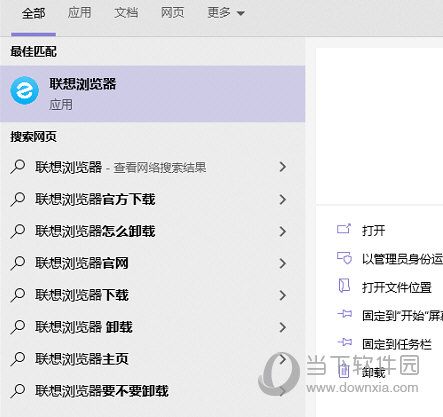Switch to the 应用 tab
This screenshot has height=417, width=443.
point(79,13)
